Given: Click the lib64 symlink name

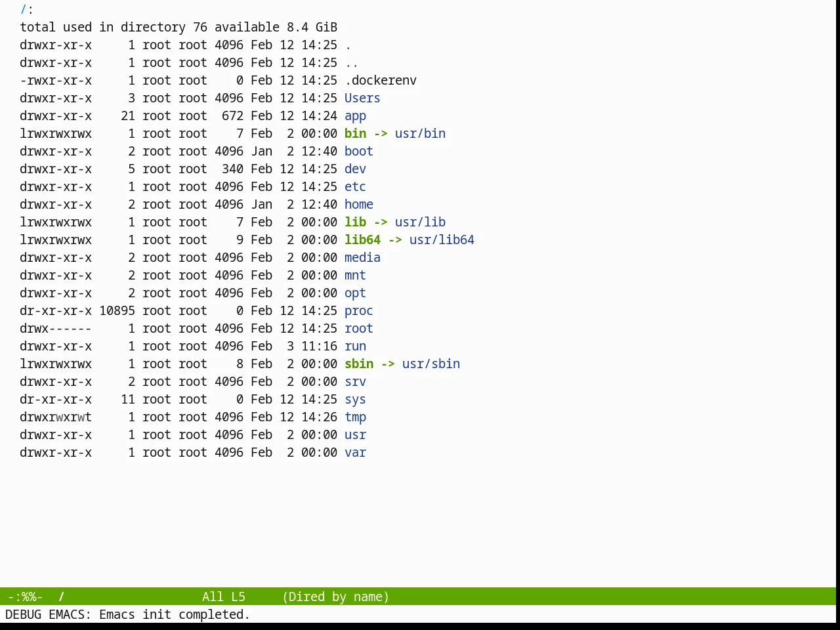Looking at the screenshot, I should pos(362,240).
